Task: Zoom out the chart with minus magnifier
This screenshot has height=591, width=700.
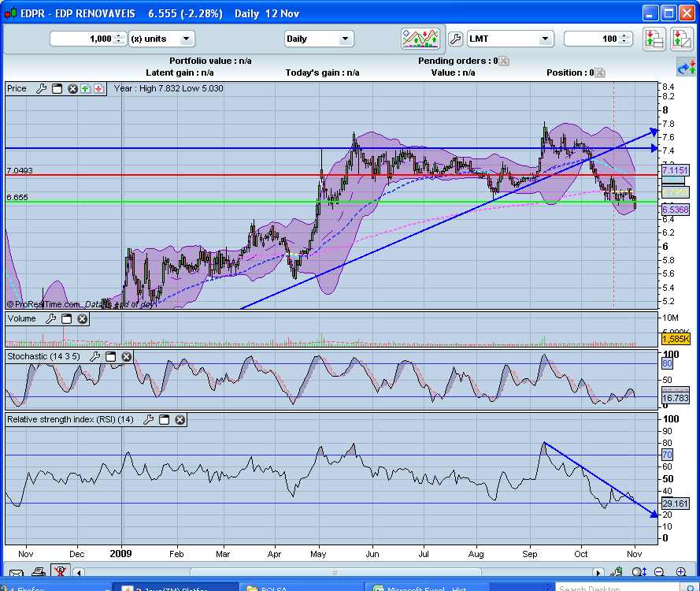Action: tap(659, 572)
